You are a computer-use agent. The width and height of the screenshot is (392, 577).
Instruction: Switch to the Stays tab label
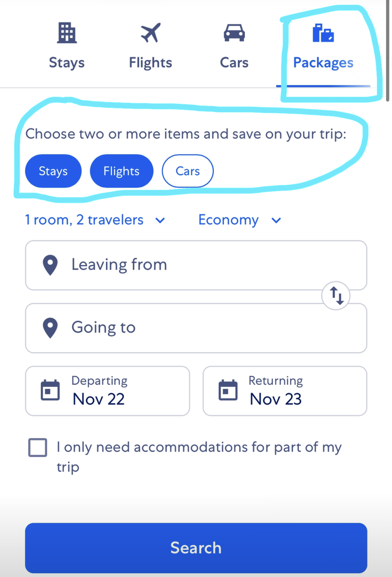click(67, 63)
